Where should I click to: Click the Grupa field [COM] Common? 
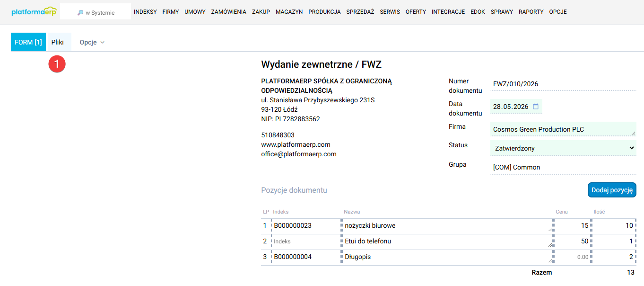click(x=563, y=167)
